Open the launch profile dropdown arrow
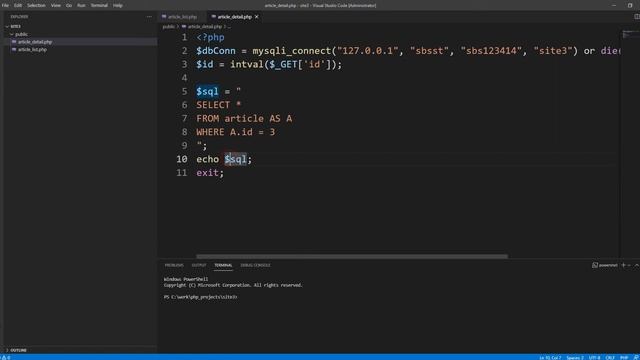The width and height of the screenshot is (640, 360). [629, 265]
